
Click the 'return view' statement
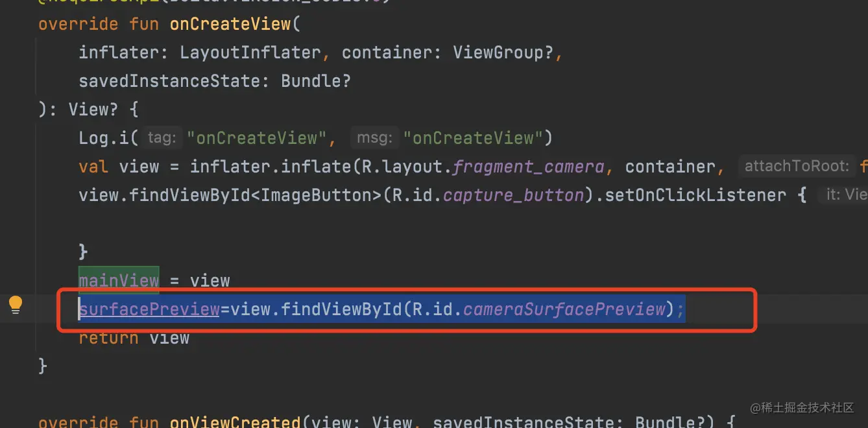point(134,338)
